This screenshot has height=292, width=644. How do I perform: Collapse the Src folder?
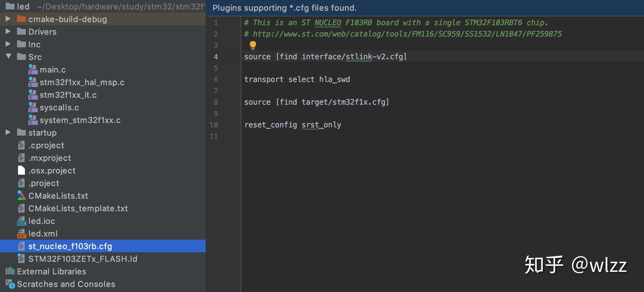(9, 56)
